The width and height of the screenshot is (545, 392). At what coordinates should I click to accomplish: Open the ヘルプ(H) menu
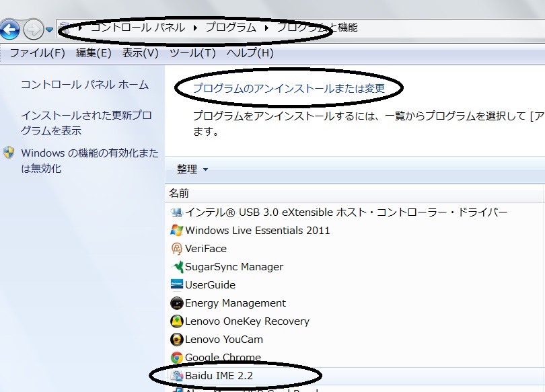click(250, 53)
